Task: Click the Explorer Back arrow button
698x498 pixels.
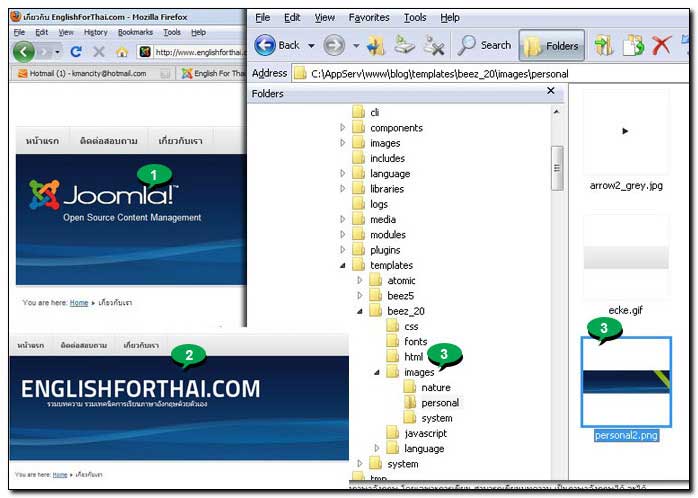Action: pyautogui.click(x=265, y=45)
